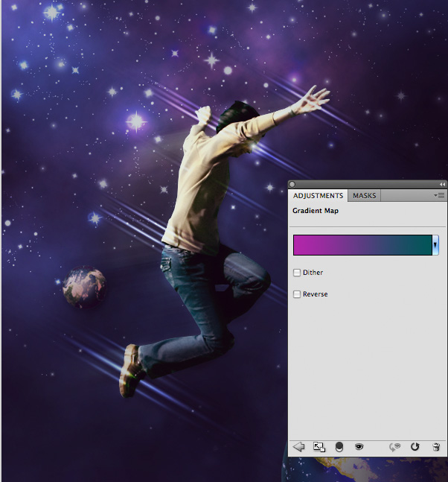Screen dimensions: 448x482
Task: View previous state icon
Action: [x=395, y=447]
